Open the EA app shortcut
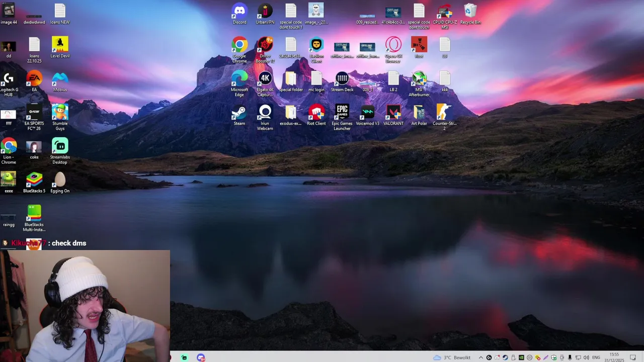 (x=34, y=81)
